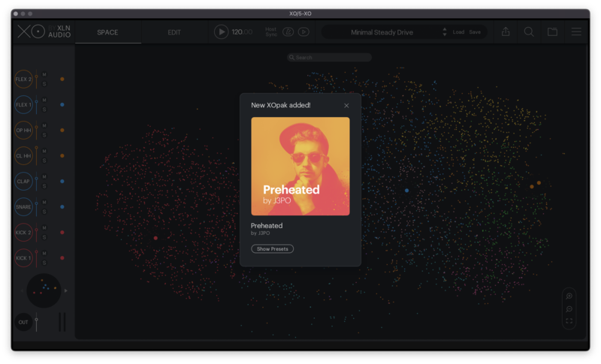
Task: Solo the KICK 1 channel
Action: click(x=44, y=263)
